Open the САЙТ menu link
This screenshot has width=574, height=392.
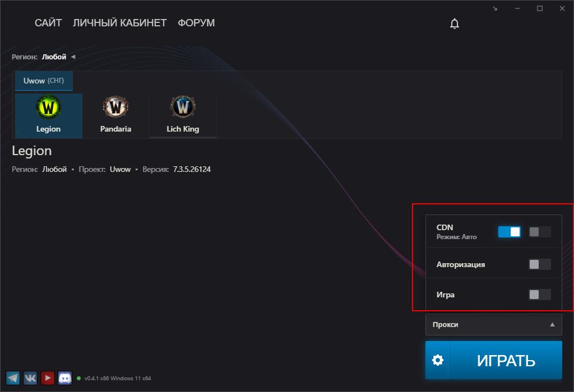click(x=48, y=22)
